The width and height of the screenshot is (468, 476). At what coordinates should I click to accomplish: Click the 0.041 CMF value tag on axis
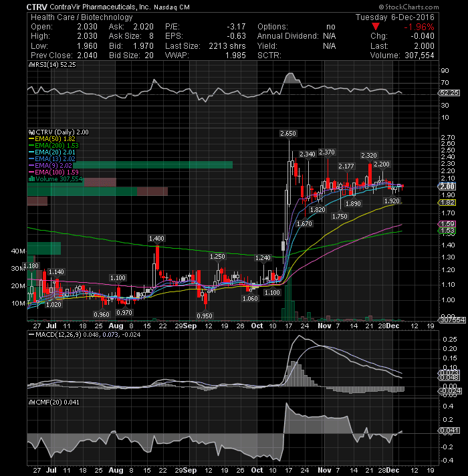(449, 431)
